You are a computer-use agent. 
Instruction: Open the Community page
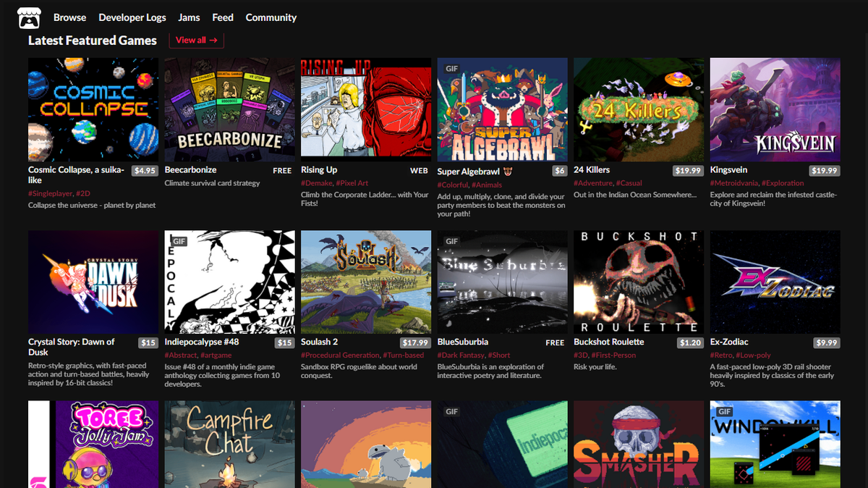click(x=271, y=17)
